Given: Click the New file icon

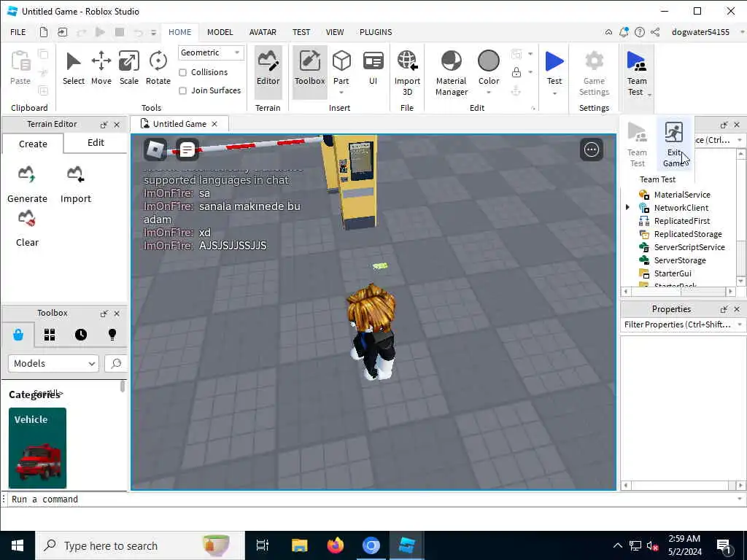Looking at the screenshot, I should click(x=43, y=32).
